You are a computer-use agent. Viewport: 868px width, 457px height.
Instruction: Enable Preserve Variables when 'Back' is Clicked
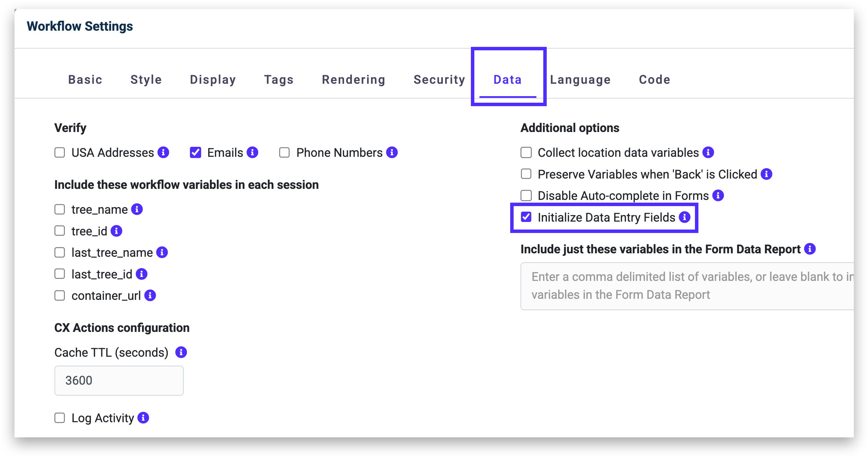[526, 174]
